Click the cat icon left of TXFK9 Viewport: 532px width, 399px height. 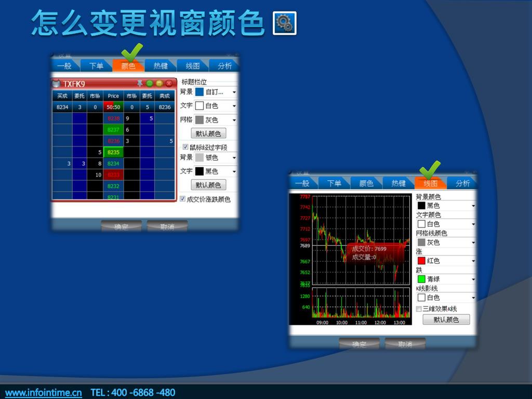click(56, 84)
